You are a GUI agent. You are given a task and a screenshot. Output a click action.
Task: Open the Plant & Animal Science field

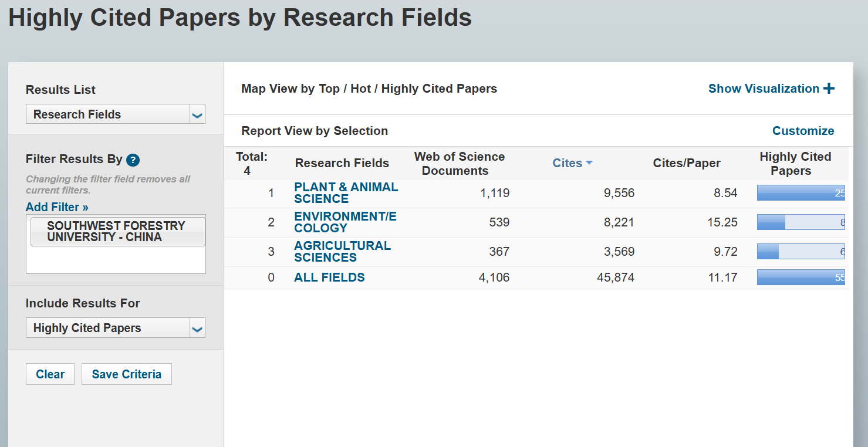coord(346,193)
